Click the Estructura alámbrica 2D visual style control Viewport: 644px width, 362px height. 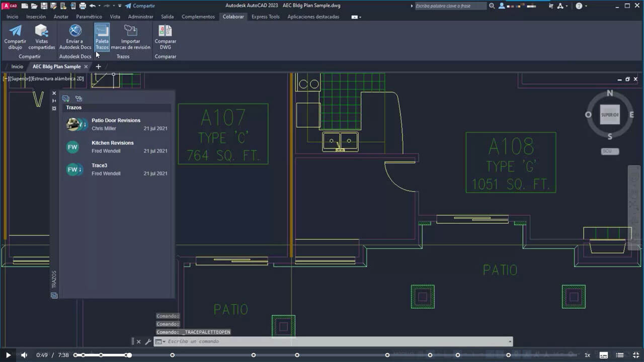58,78
